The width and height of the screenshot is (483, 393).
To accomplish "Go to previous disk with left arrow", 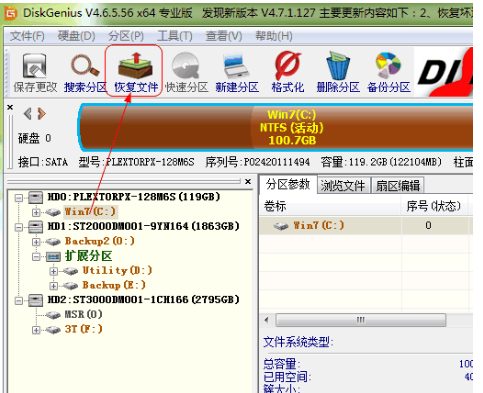I will click(28, 114).
